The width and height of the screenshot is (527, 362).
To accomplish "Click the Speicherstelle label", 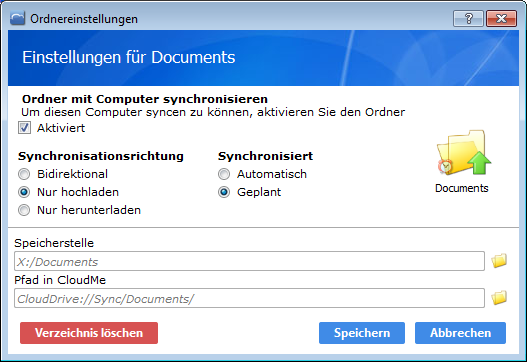I will coord(54,243).
